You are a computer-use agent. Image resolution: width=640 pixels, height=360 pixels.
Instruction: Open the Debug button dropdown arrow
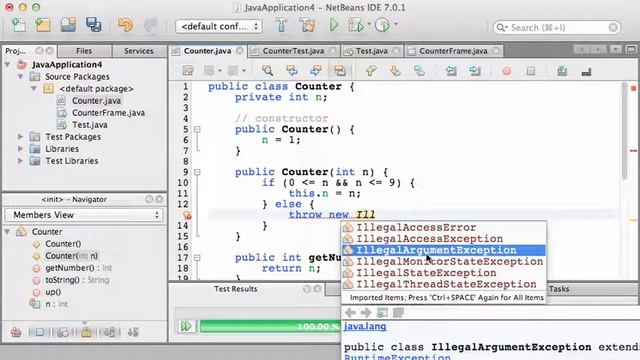click(x=369, y=24)
